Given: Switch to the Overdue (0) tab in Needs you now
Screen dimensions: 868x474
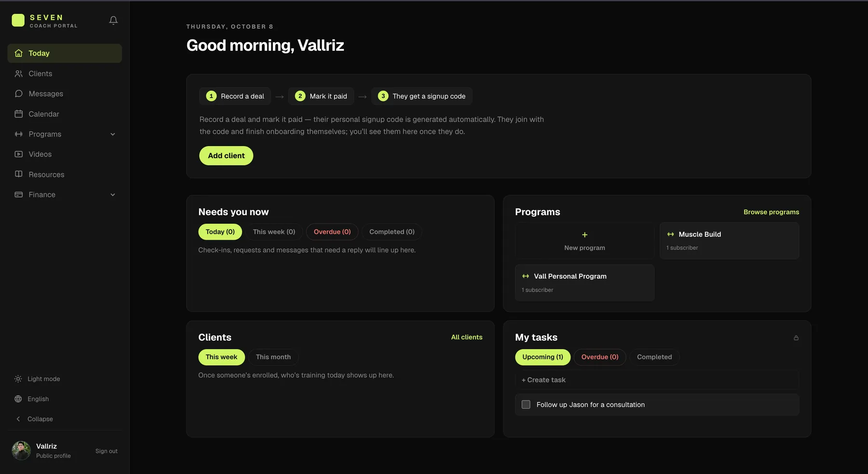Looking at the screenshot, I should [332, 232].
